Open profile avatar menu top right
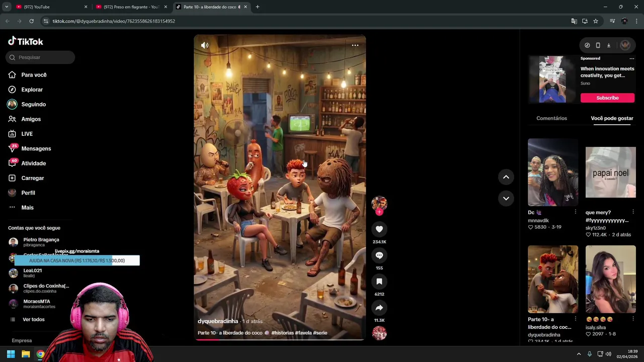Viewport: 644px width, 362px height. point(625,45)
